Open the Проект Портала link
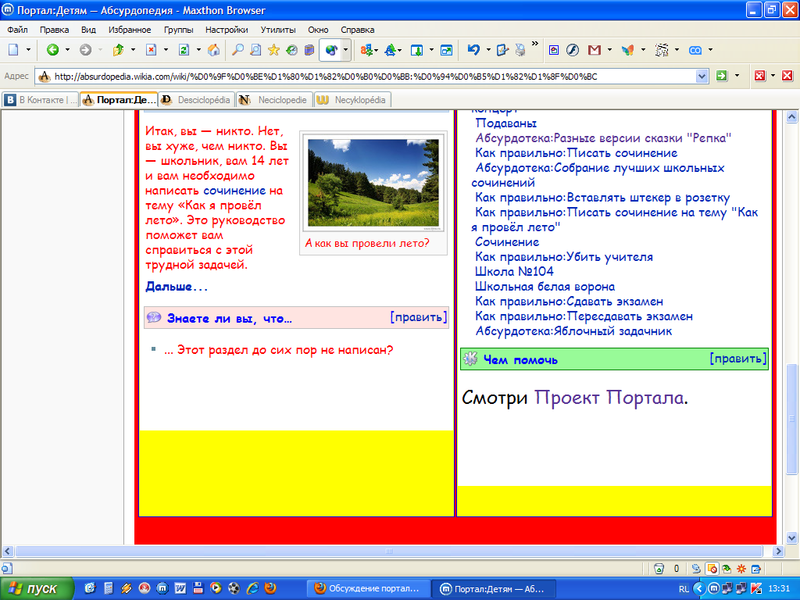The width and height of the screenshot is (800, 600). pyautogui.click(x=610, y=398)
